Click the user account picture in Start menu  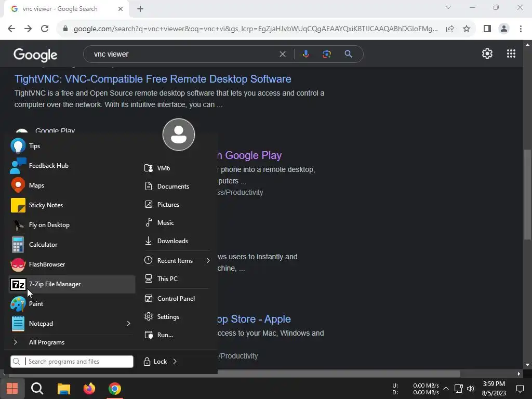click(179, 135)
